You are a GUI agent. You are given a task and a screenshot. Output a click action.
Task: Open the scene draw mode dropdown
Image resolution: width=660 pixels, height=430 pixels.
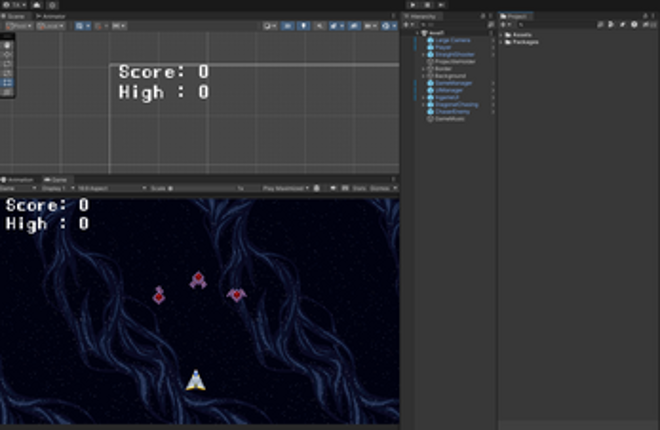tap(270, 26)
